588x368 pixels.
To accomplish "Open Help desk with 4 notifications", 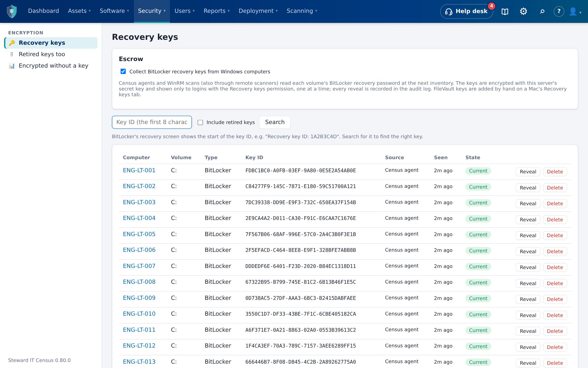I will tap(466, 11).
